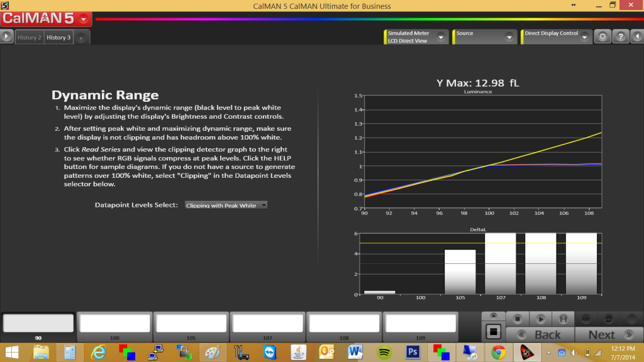Open Microsoft Word from the taskbar

(x=355, y=353)
